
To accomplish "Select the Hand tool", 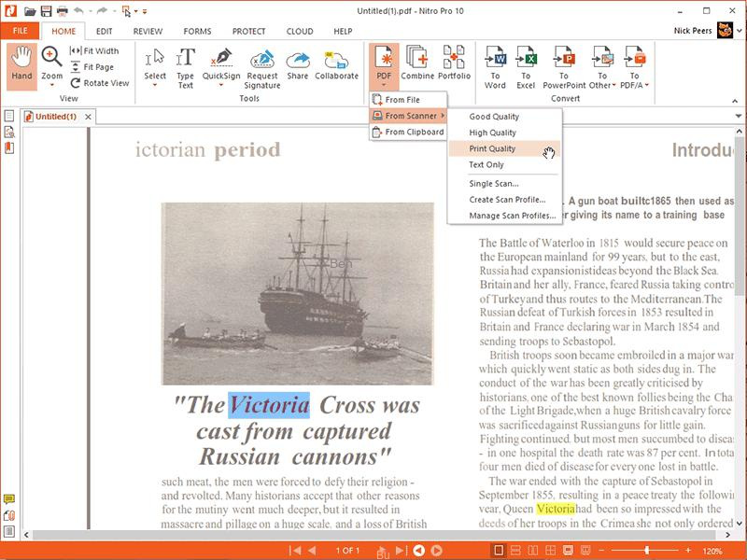I will click(21, 64).
